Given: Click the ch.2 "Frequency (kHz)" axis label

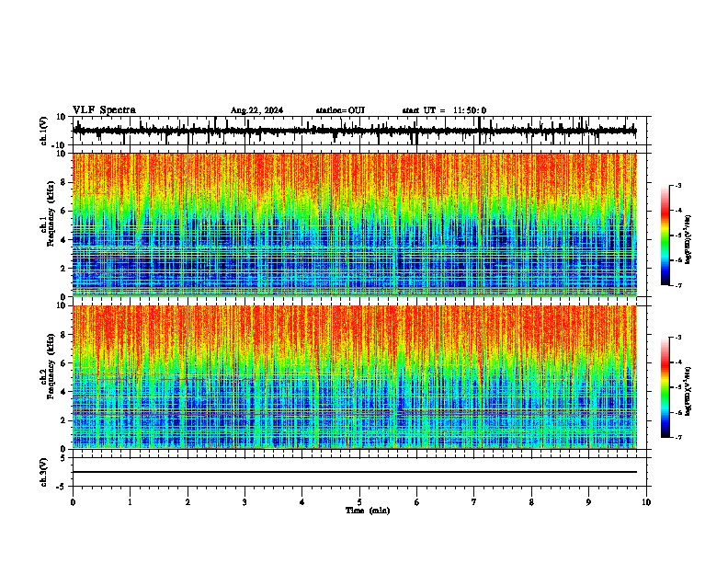Looking at the screenshot, I should (x=51, y=366).
